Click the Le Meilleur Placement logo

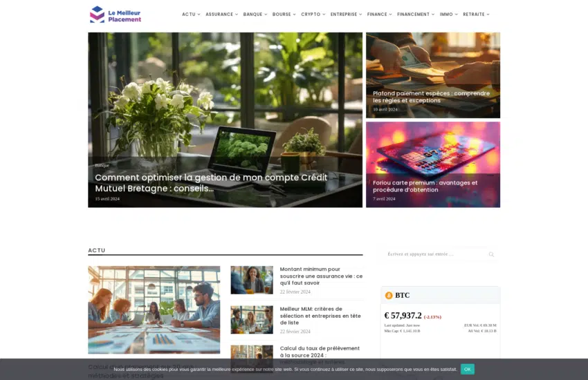[x=116, y=15]
